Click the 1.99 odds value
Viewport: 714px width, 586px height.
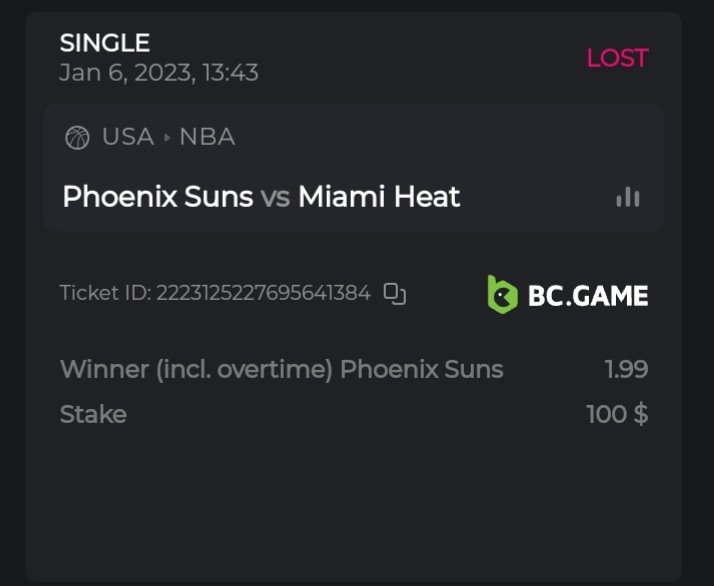pos(626,369)
